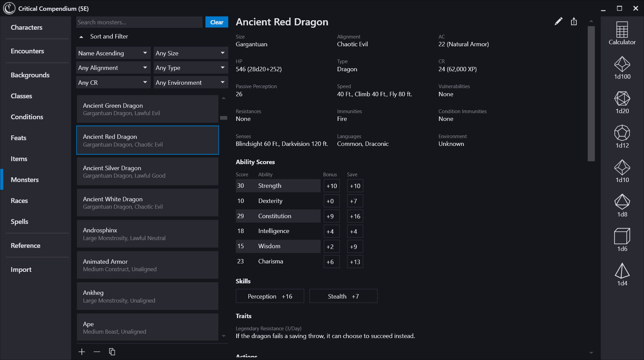The height and width of the screenshot is (360, 644).
Task: Duplicate the selected monster
Action: pos(112,352)
